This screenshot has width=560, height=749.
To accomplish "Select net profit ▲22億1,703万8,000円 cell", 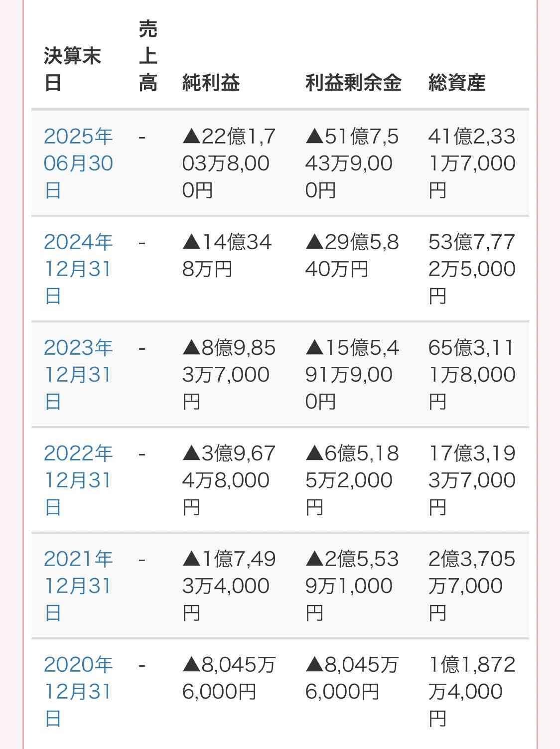I will pyautogui.click(x=229, y=163).
